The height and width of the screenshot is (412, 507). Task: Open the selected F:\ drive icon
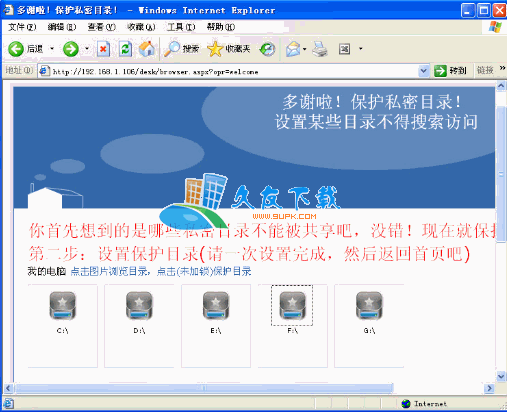(292, 305)
